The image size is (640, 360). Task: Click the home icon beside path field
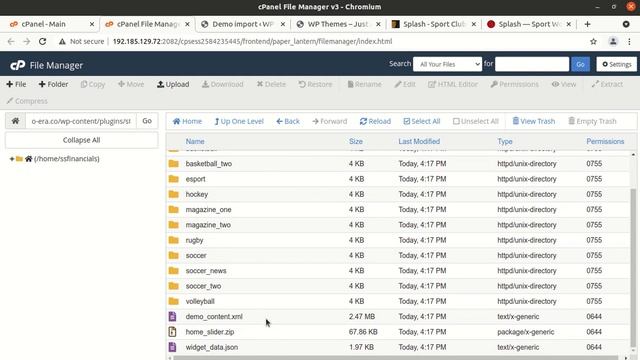(x=16, y=121)
